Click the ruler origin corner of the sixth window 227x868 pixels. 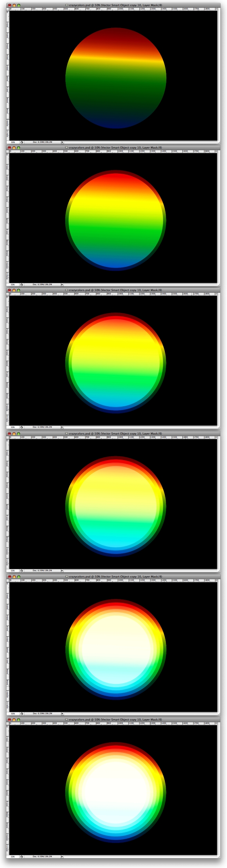(x=7, y=723)
